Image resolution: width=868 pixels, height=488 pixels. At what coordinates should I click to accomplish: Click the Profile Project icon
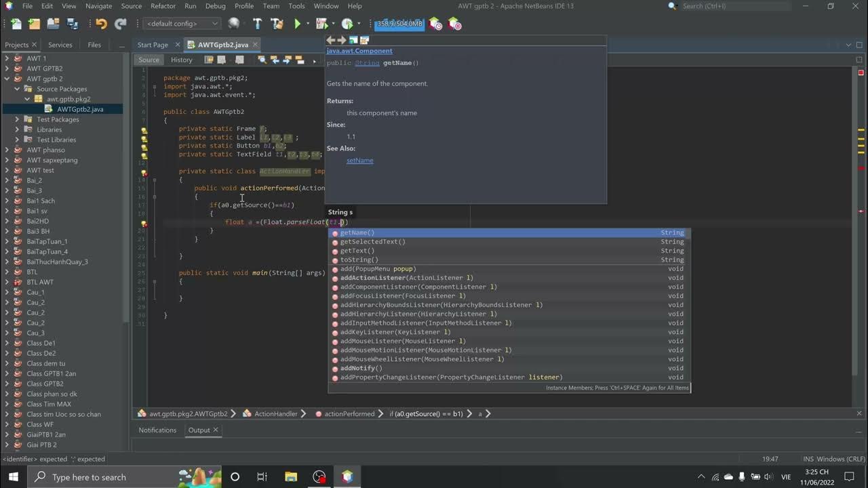[347, 24]
